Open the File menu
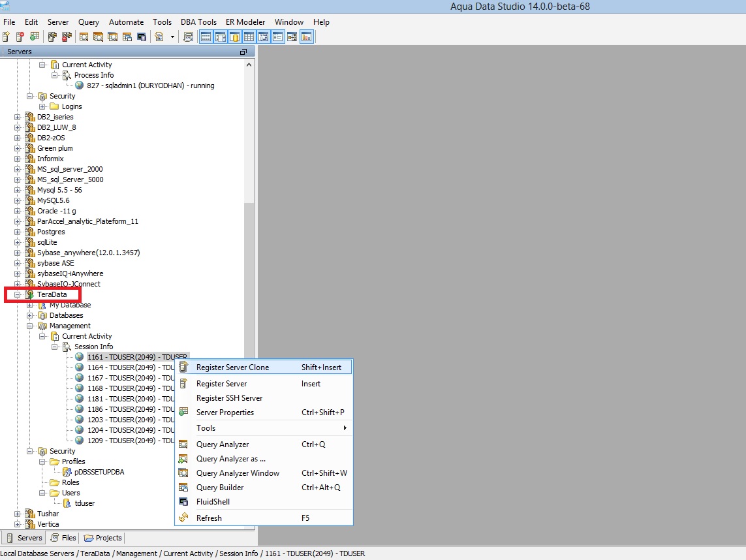 click(9, 22)
